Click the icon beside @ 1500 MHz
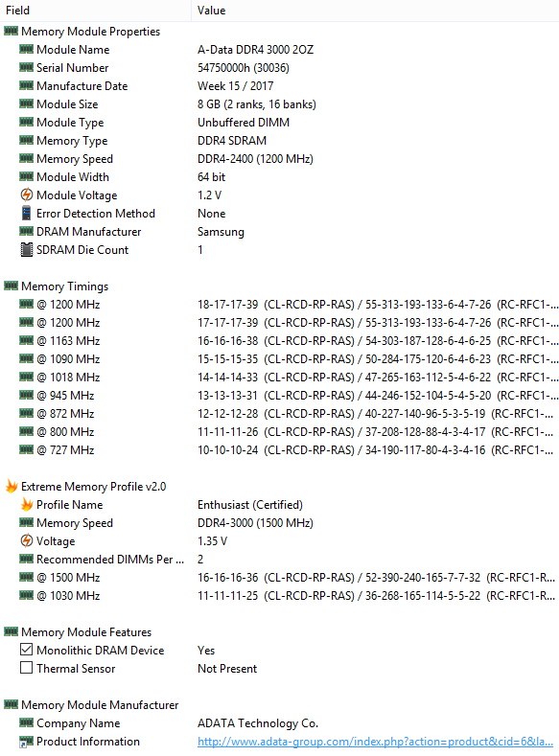The height and width of the screenshot is (756, 559). (x=27, y=577)
